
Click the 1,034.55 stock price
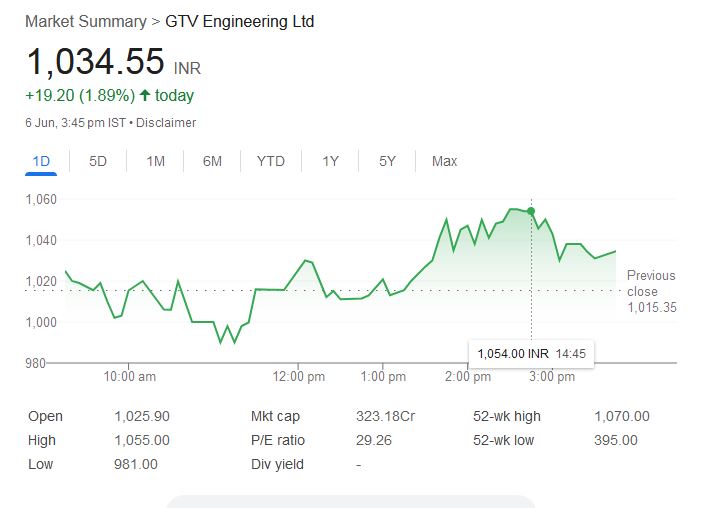point(95,62)
